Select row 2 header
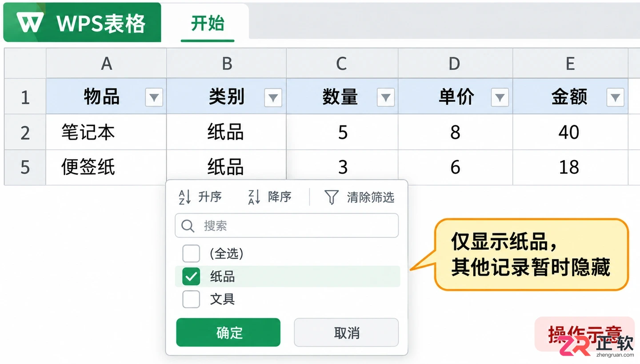 tap(25, 132)
